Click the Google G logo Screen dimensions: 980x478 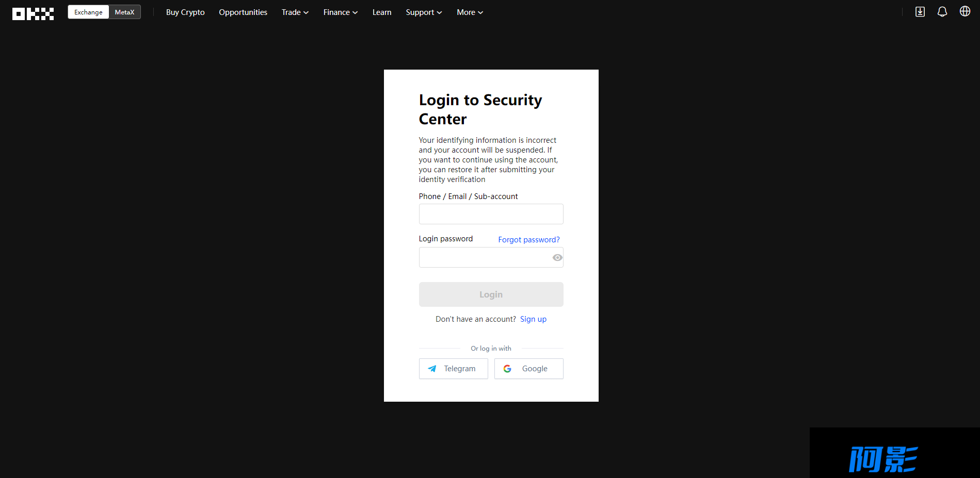tap(507, 369)
